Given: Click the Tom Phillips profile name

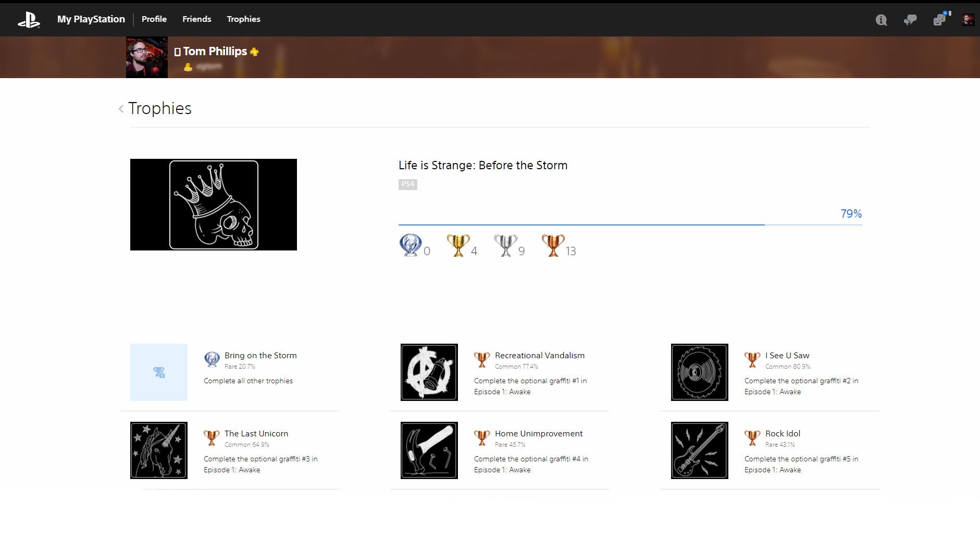Looking at the screenshot, I should 215,51.
